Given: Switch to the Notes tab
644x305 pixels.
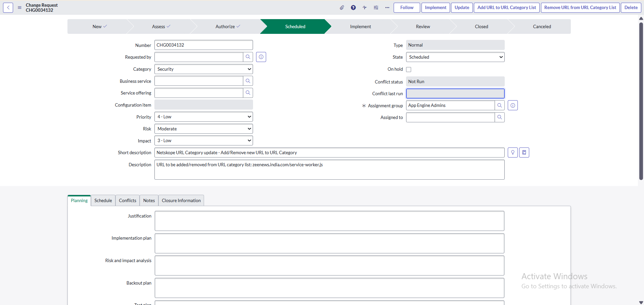Looking at the screenshot, I should 149,200.
